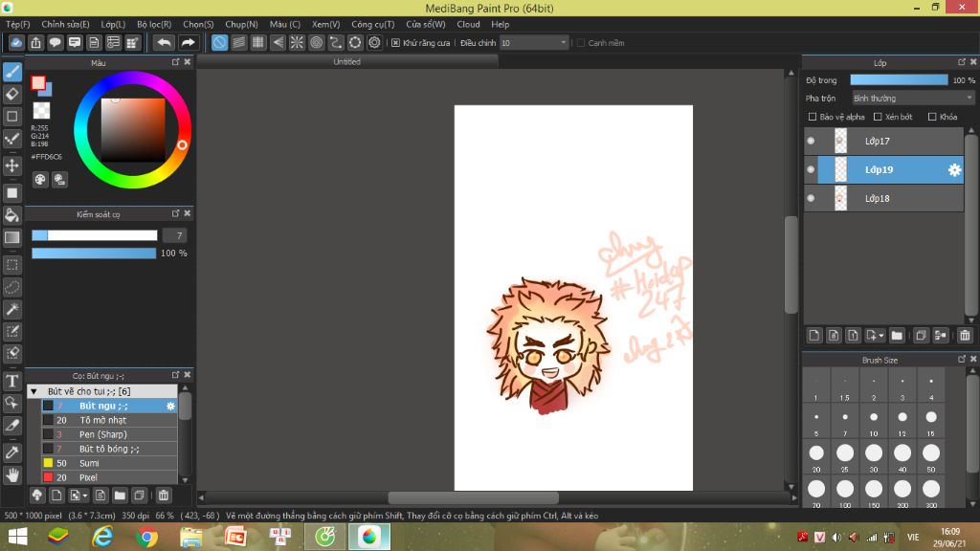
Task: Enable the Canh mềm checkbox
Action: [581, 42]
